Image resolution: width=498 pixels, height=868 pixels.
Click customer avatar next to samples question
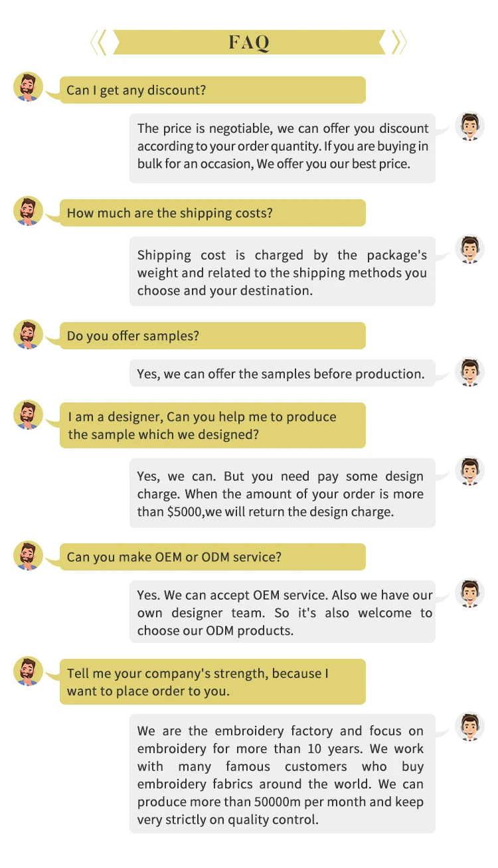(x=28, y=334)
